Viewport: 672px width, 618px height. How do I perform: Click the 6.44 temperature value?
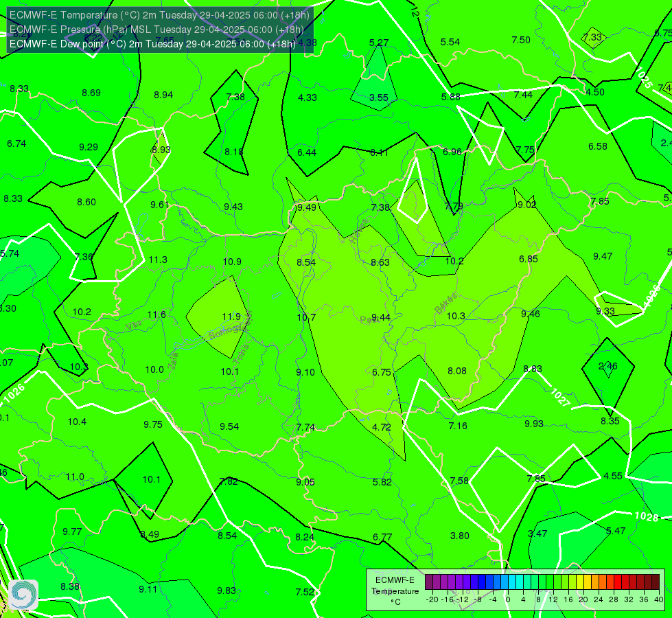(307, 152)
